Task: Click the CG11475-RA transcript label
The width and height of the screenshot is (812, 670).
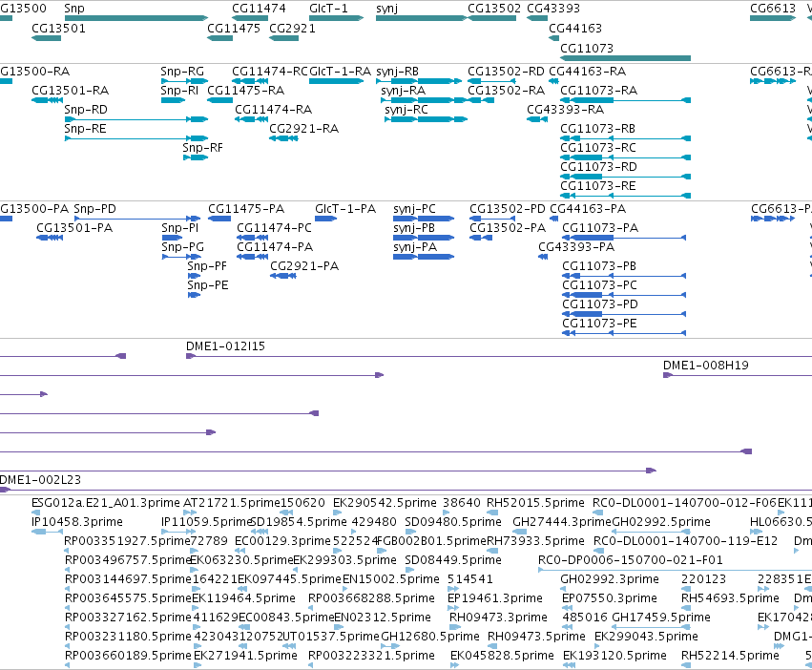Action: (245, 90)
